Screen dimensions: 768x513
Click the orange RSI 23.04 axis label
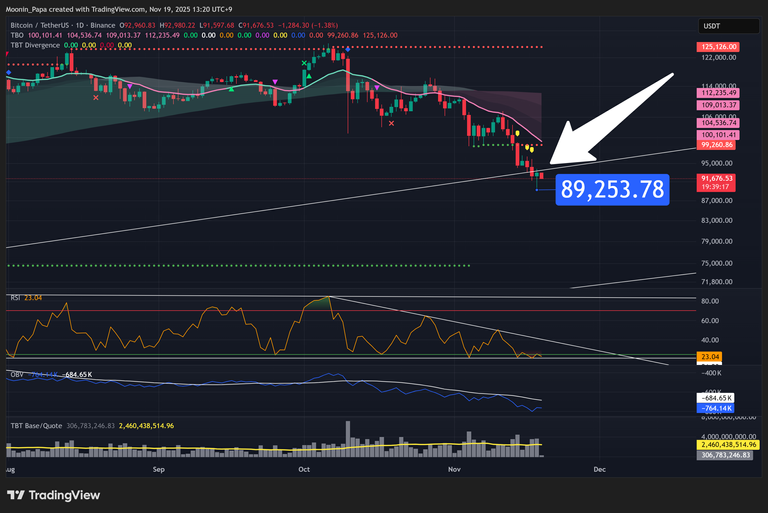tap(712, 356)
